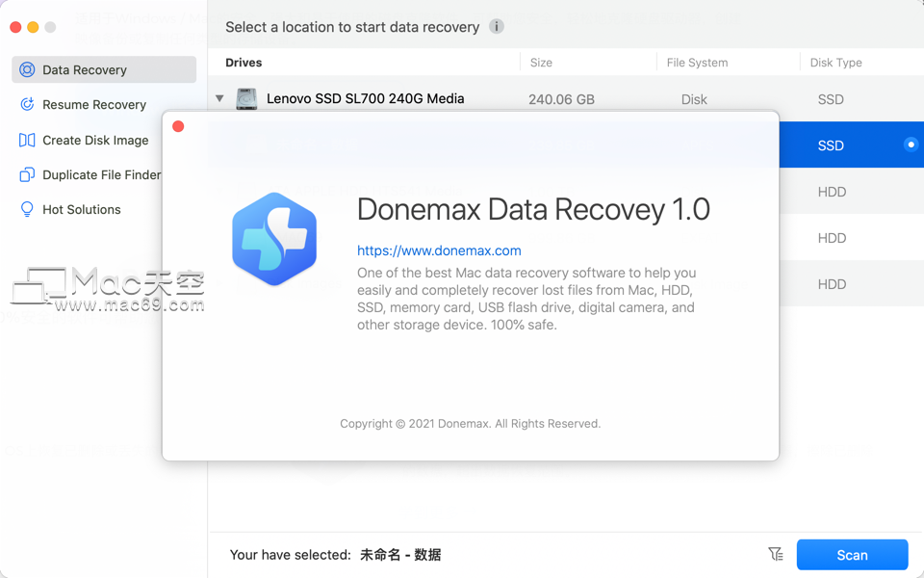Click the Donemax app logo
924x578 pixels.
point(274,239)
